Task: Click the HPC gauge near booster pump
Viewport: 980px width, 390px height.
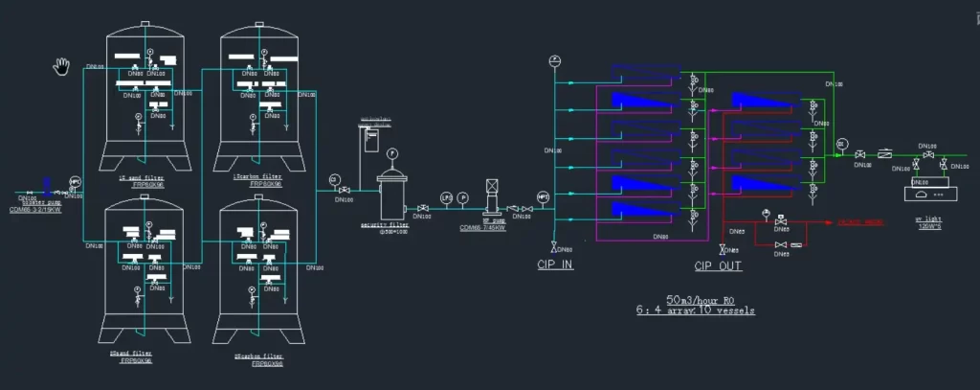Action: (75, 182)
